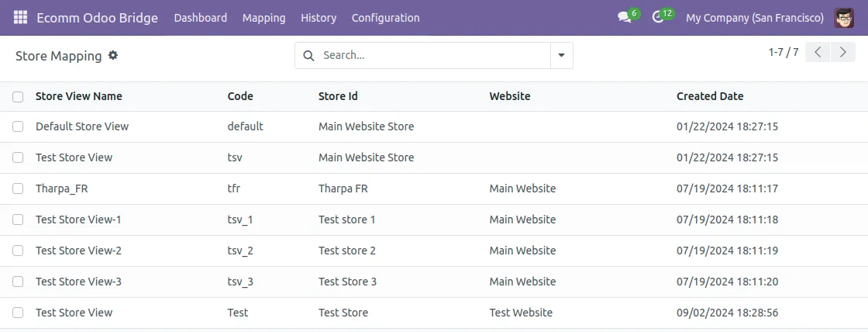Toggle the select-all header checkbox
The width and height of the screenshot is (868, 332).
[18, 96]
